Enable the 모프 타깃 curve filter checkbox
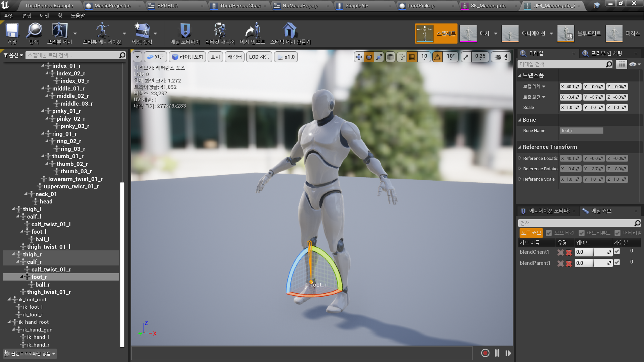 (549, 233)
